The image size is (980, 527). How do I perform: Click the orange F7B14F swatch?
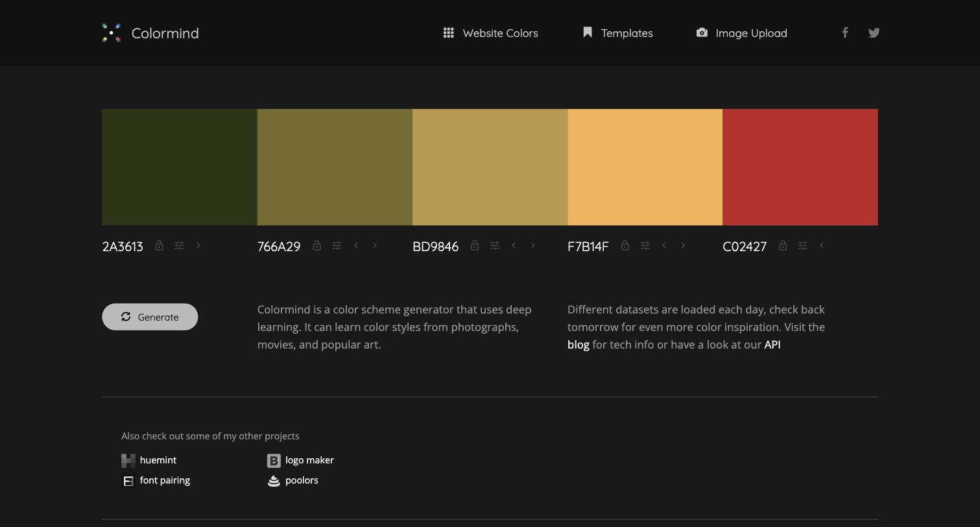(x=645, y=167)
